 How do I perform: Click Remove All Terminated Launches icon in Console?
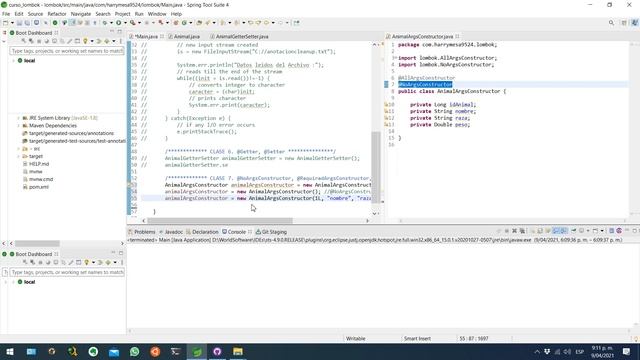click(x=522, y=231)
